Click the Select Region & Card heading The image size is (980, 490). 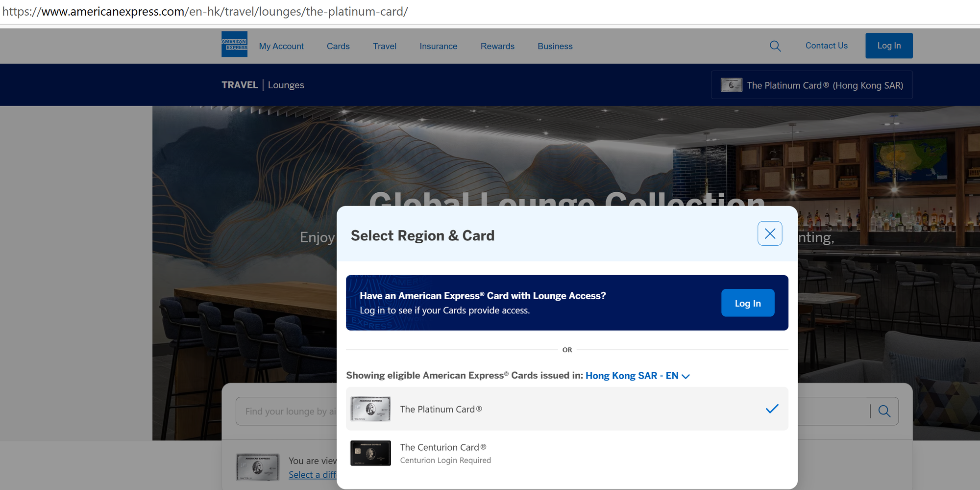click(422, 235)
